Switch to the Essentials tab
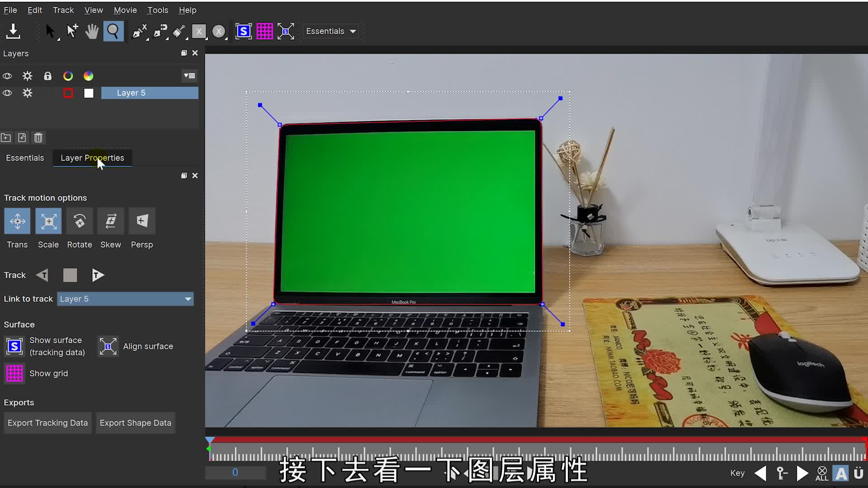Image resolution: width=868 pixels, height=488 pixels. [x=25, y=158]
